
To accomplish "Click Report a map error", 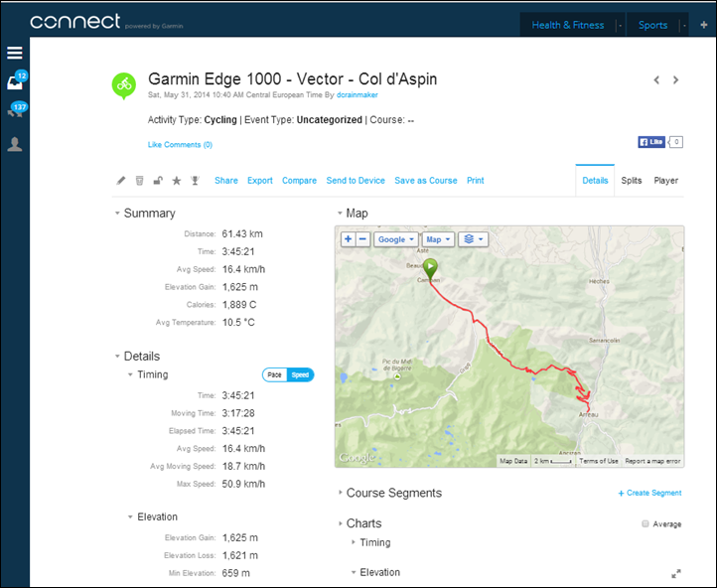I will [x=652, y=461].
